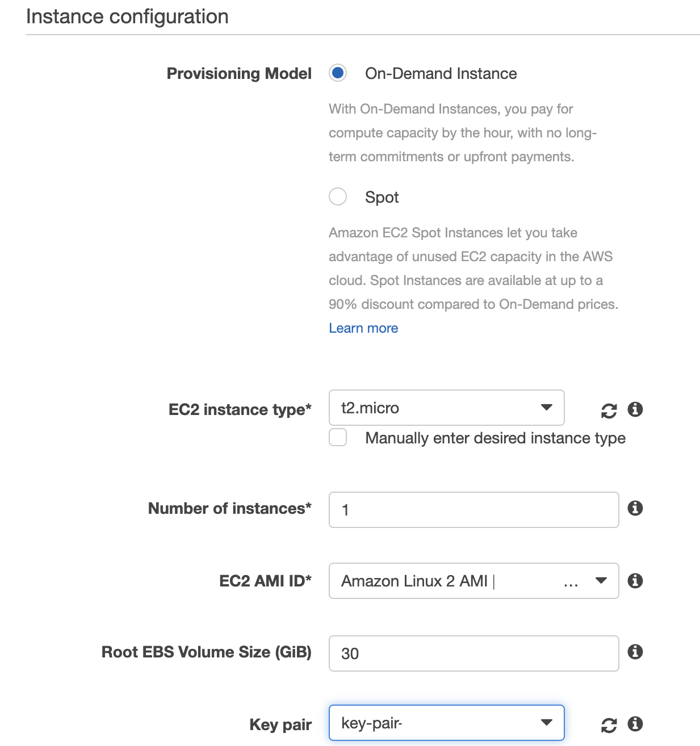Screen dimensions: 700x746
Task: Open the t2.micro instance type dropdown
Action: [x=446, y=408]
